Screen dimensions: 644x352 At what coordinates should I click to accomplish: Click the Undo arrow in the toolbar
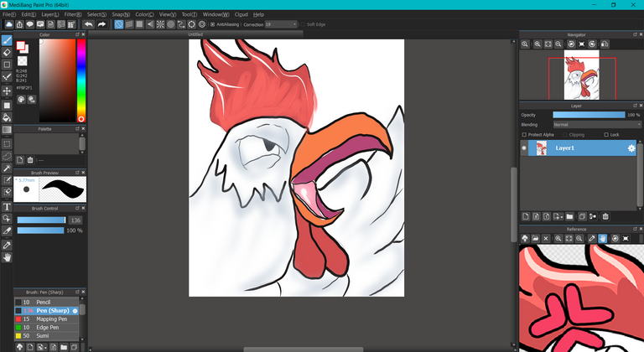pos(88,24)
